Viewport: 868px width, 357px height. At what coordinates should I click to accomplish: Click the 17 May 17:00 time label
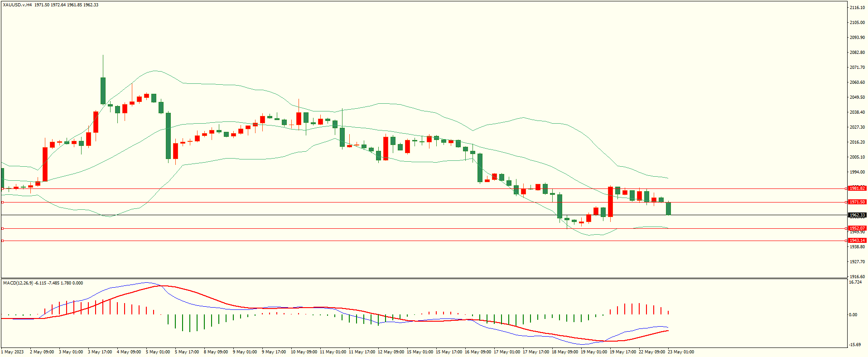pyautogui.click(x=536, y=352)
